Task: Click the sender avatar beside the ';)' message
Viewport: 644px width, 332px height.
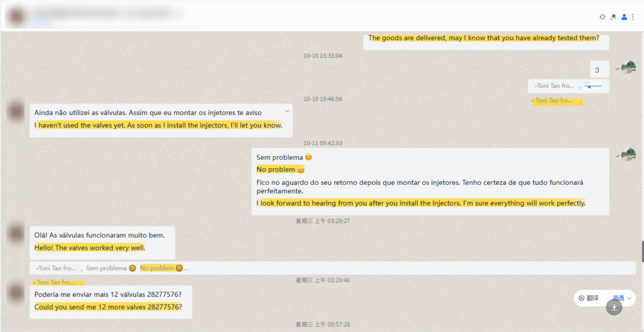Action: coord(627,68)
